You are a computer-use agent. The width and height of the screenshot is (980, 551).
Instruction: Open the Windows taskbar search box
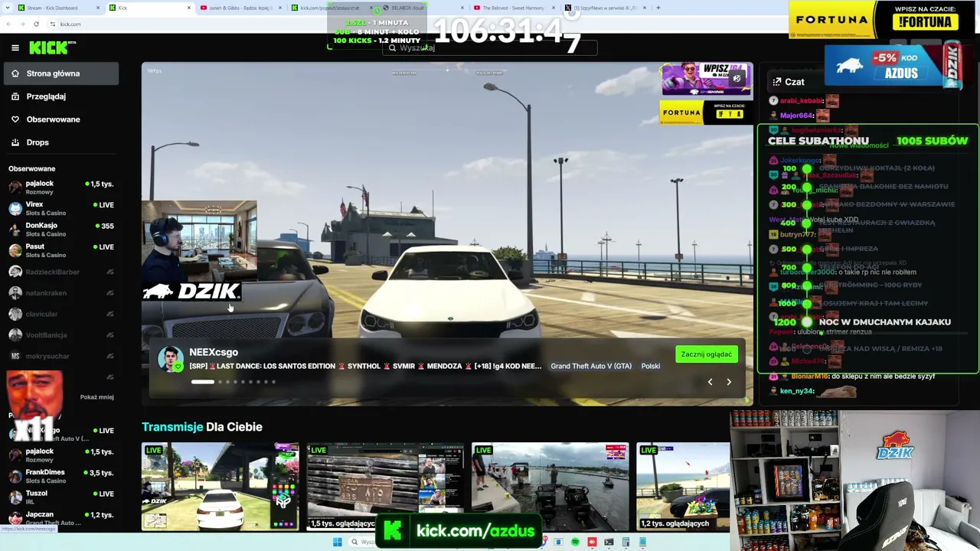[364, 543]
